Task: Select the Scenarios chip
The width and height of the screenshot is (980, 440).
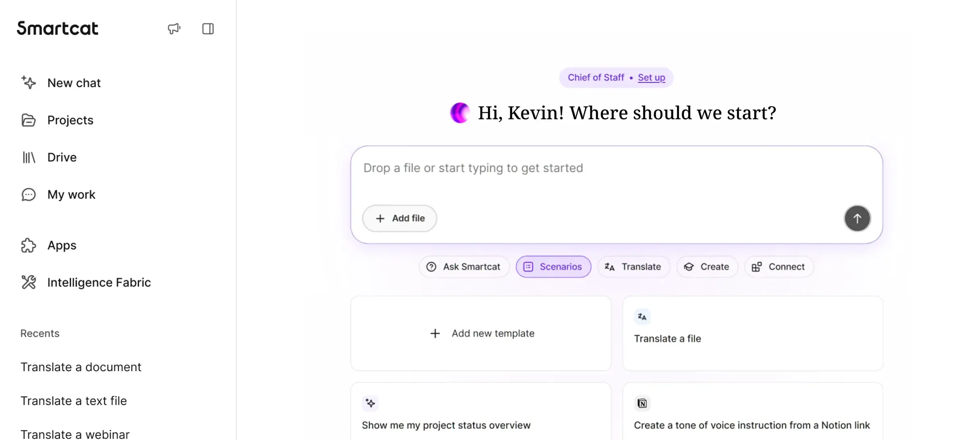Action: pos(553,267)
